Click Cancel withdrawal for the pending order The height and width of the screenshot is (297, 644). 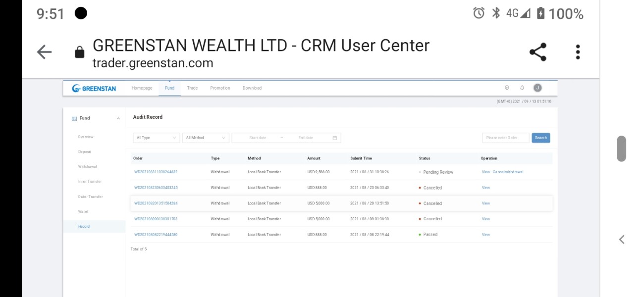click(508, 172)
